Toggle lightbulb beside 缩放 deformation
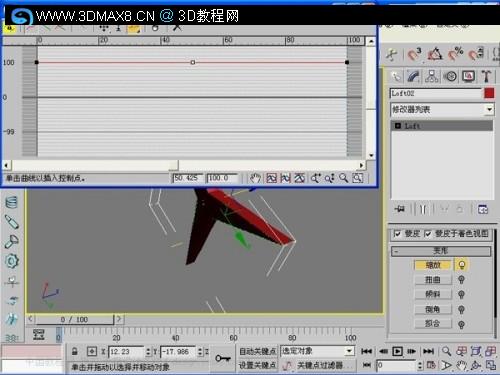 pos(462,265)
